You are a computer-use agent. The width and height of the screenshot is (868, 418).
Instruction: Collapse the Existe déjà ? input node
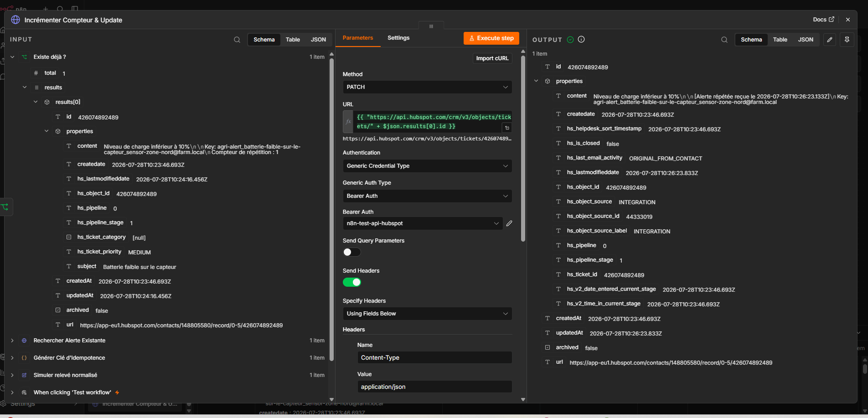(12, 57)
